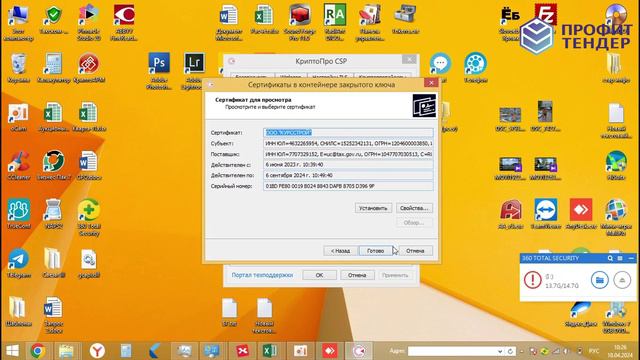Open the Калькулятор desktop shortcut
The image size is (640, 360).
tap(53, 68)
